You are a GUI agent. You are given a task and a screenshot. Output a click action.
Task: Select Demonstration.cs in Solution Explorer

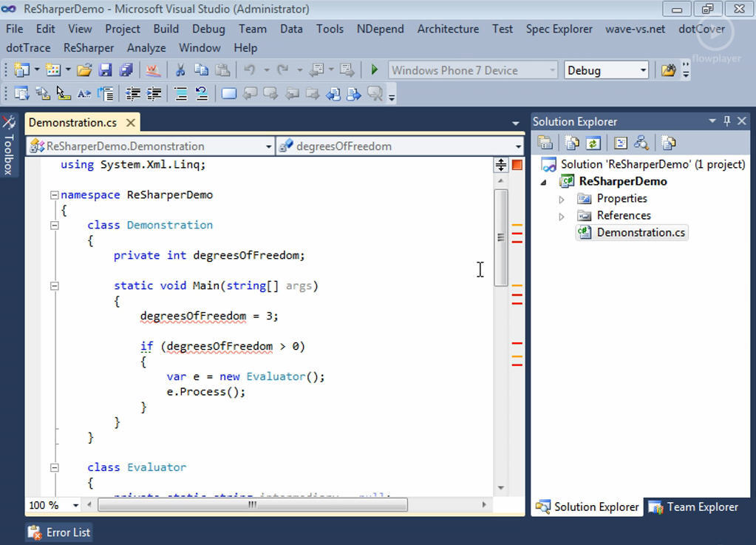640,232
